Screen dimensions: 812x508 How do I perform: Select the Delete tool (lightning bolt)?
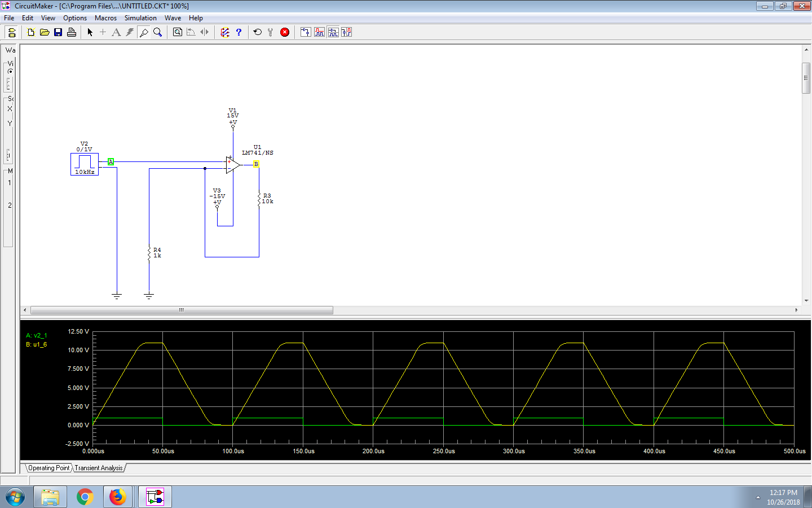tap(130, 32)
